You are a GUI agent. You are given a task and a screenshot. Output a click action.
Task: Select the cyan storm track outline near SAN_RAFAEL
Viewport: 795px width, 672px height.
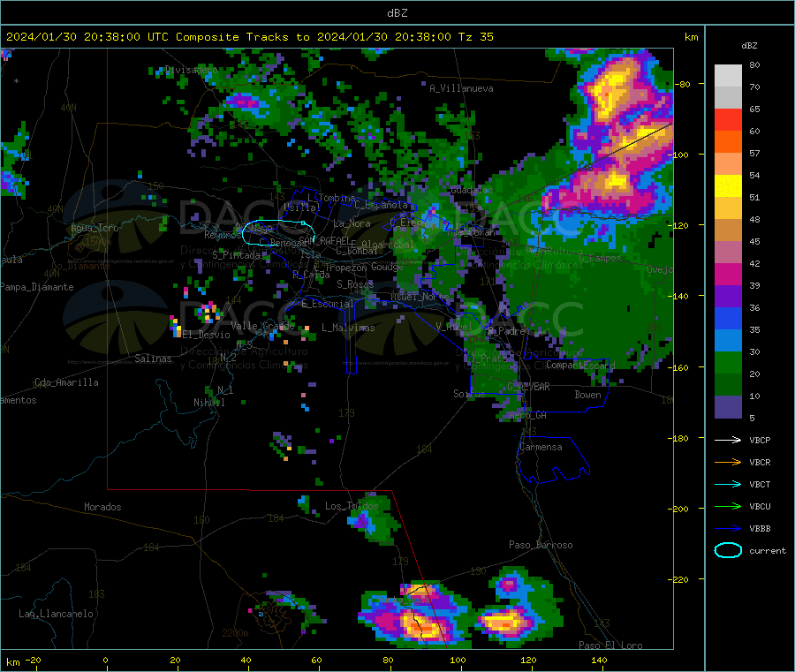tap(278, 234)
